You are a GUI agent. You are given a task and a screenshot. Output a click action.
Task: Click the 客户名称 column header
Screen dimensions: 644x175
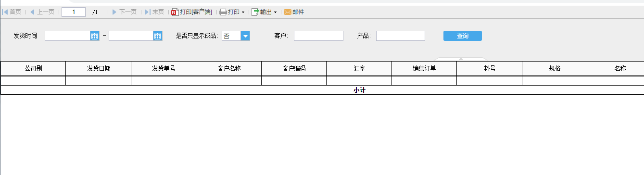pos(229,68)
